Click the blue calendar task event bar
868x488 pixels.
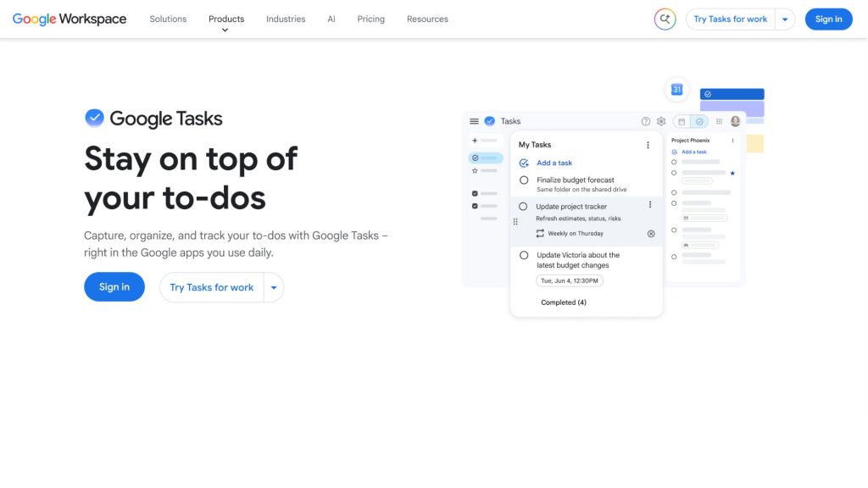point(732,94)
